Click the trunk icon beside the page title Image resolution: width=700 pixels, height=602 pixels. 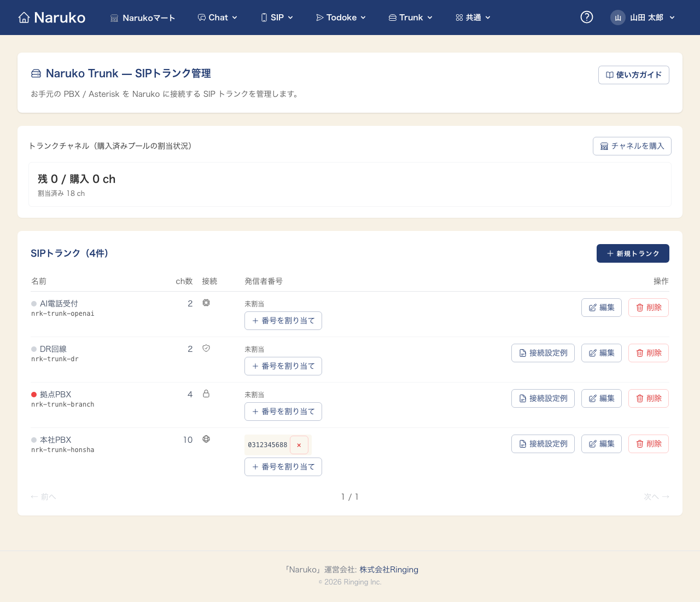pyautogui.click(x=36, y=73)
